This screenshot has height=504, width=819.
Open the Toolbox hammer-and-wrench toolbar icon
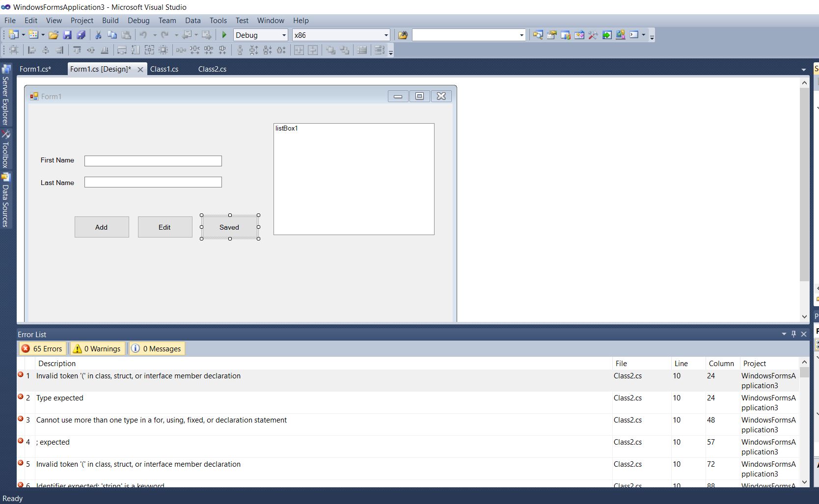tap(593, 35)
